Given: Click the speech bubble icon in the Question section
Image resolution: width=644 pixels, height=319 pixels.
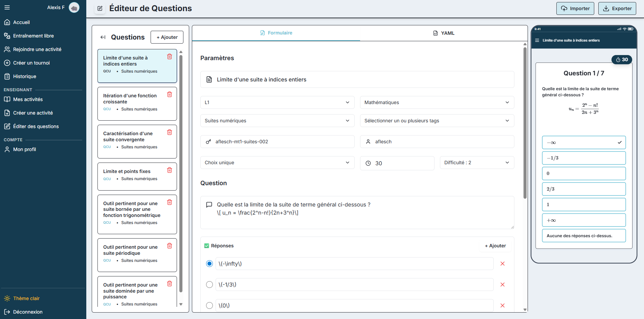Looking at the screenshot, I should coord(209,204).
